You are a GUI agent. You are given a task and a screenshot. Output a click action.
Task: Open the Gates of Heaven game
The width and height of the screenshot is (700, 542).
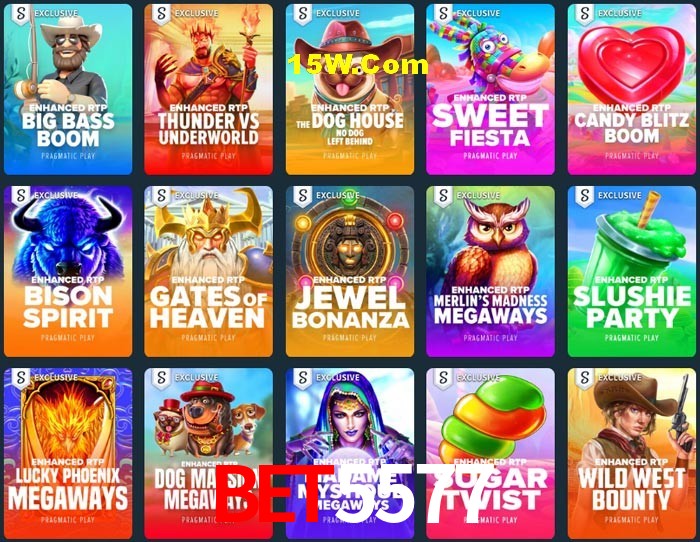coord(208,271)
